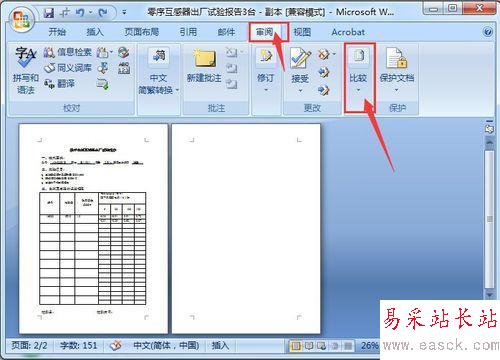The width and height of the screenshot is (500, 360).
Task: Click the 26% zoom level
Action: pyautogui.click(x=369, y=346)
